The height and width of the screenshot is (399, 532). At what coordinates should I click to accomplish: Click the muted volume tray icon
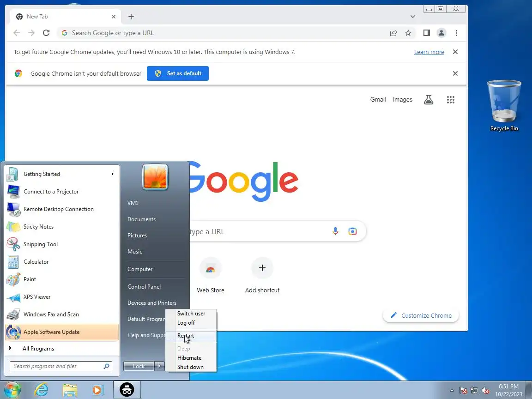tap(485, 391)
